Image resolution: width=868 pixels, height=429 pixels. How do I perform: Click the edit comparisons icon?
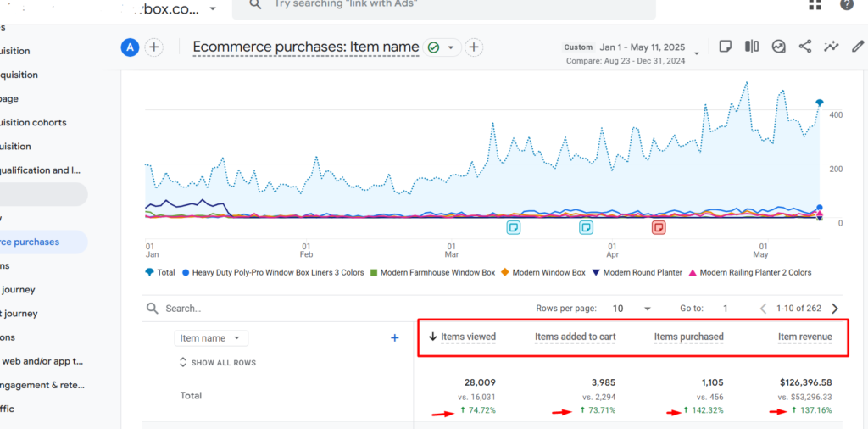point(751,47)
